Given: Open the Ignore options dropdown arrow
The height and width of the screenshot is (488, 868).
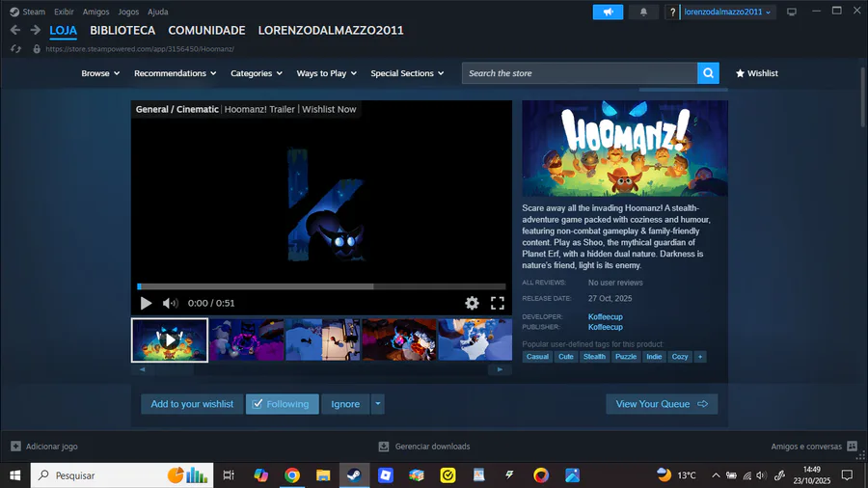Looking at the screenshot, I should (x=377, y=404).
